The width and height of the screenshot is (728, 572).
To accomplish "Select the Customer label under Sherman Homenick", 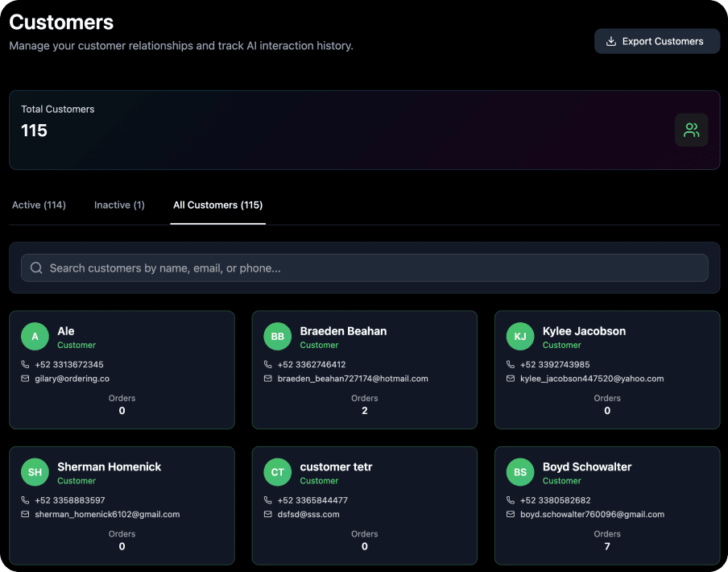I will (x=77, y=480).
